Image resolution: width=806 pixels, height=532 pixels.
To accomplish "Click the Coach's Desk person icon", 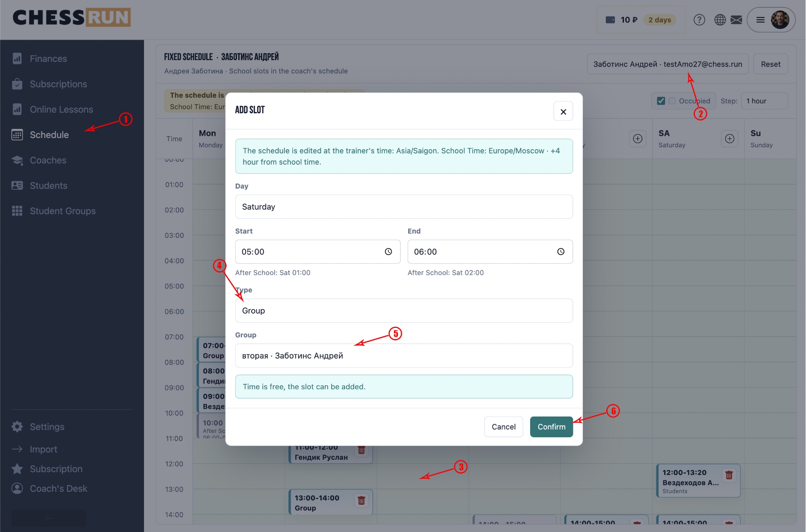I will [x=17, y=488].
